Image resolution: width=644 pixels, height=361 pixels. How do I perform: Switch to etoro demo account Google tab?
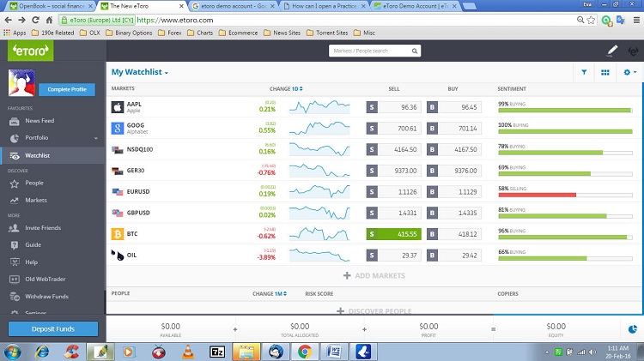click(x=234, y=6)
